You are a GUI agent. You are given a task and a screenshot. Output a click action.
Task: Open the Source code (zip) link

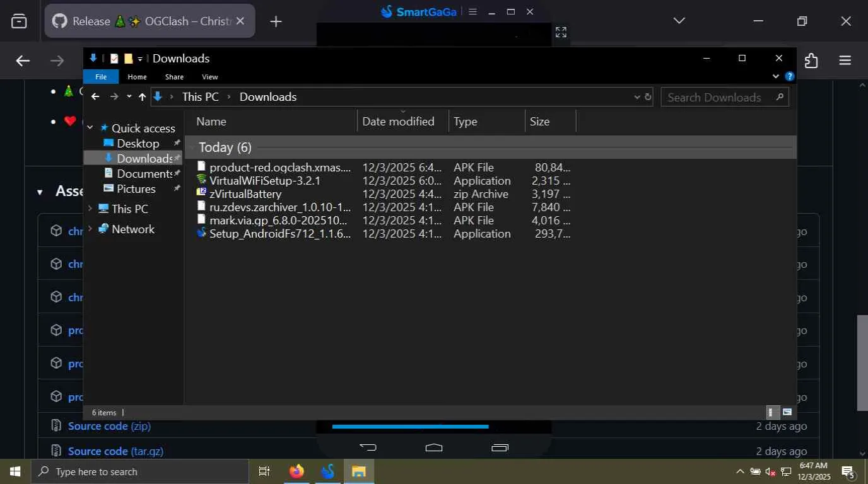pos(109,426)
